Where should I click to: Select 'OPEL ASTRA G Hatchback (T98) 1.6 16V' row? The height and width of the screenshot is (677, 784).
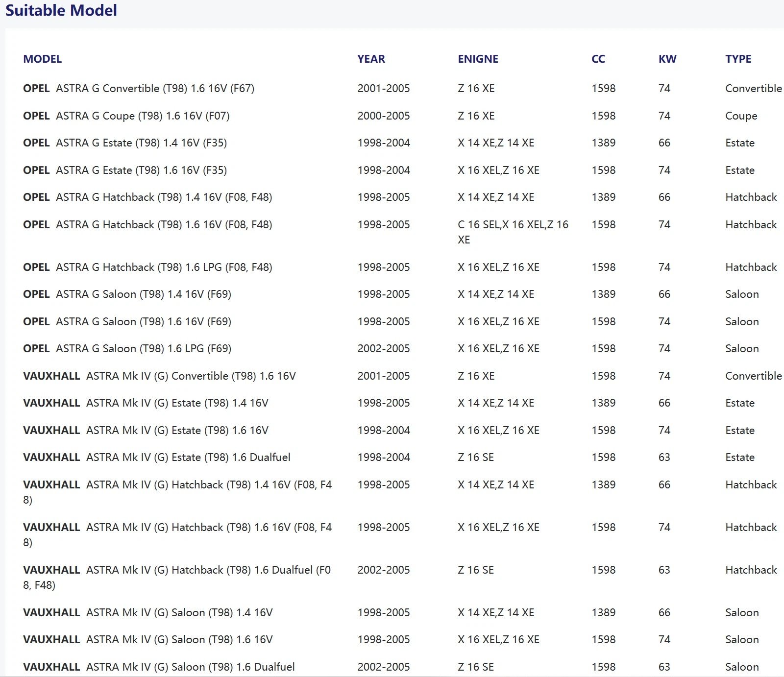(x=147, y=225)
